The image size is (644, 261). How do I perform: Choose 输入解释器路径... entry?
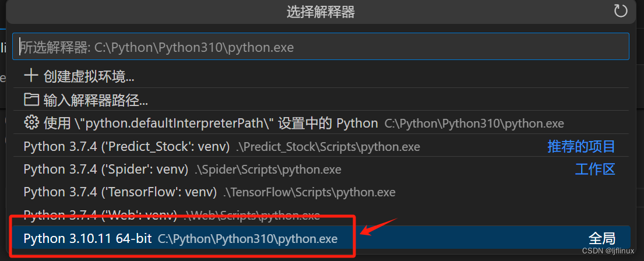[321, 99]
